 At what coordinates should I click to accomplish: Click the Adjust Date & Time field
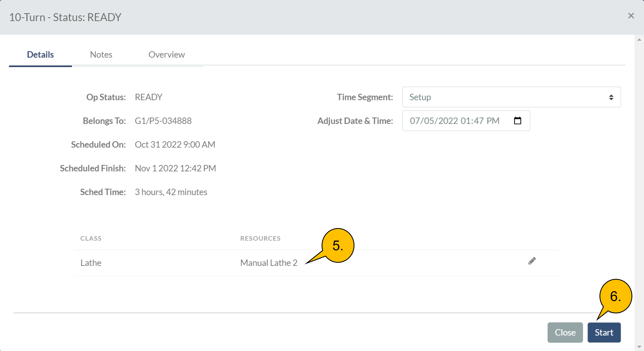click(454, 121)
